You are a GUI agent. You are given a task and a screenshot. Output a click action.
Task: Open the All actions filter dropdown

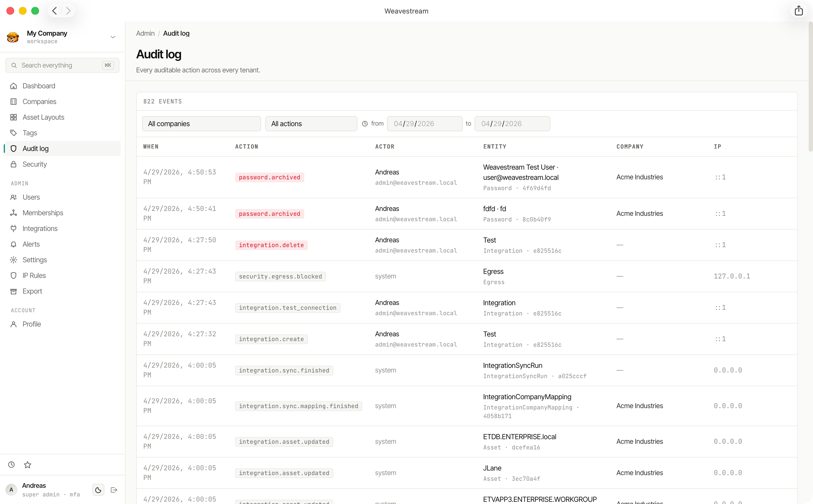coord(311,124)
